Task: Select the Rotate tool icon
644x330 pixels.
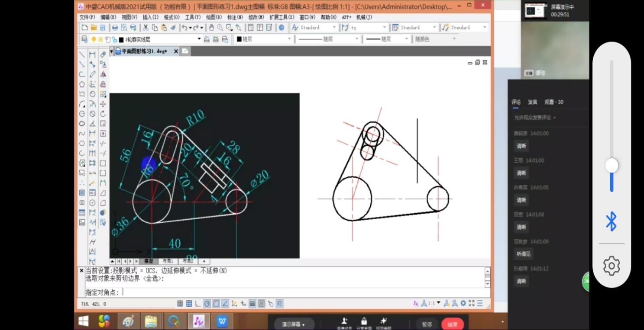Action: [x=103, y=114]
